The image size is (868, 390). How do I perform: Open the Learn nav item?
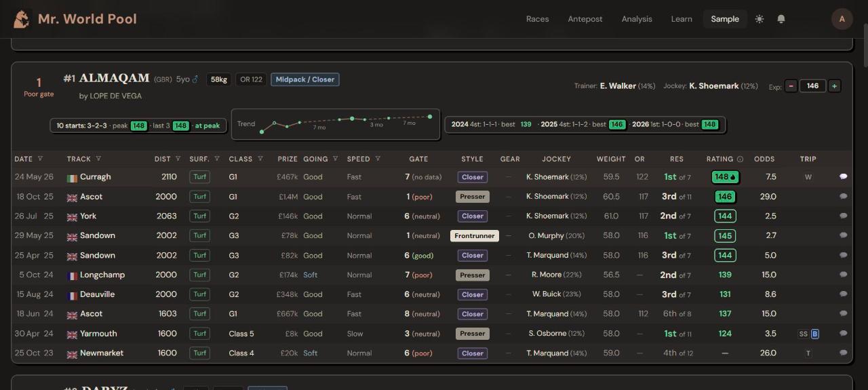[682, 19]
